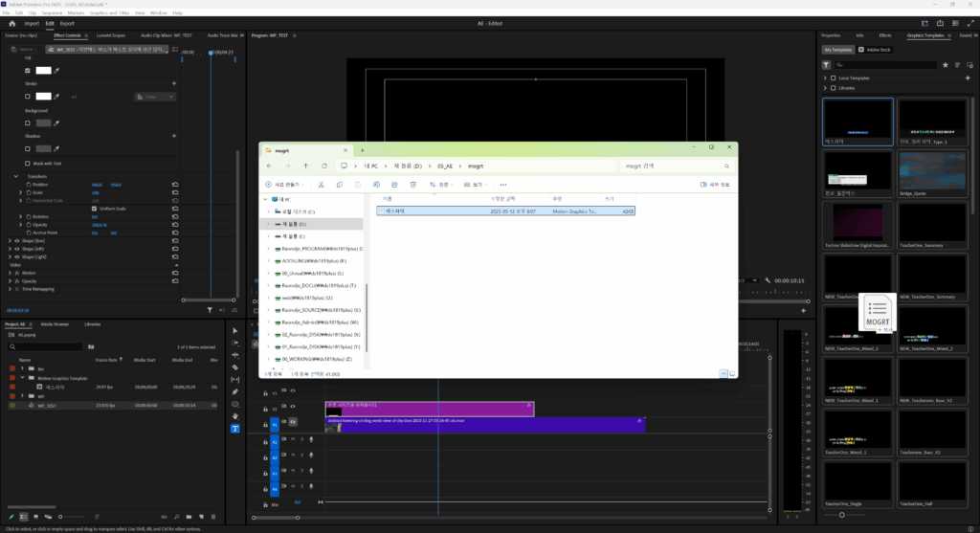Switch to Adobe Stock tab
The height and width of the screenshot is (533, 980).
(875, 50)
